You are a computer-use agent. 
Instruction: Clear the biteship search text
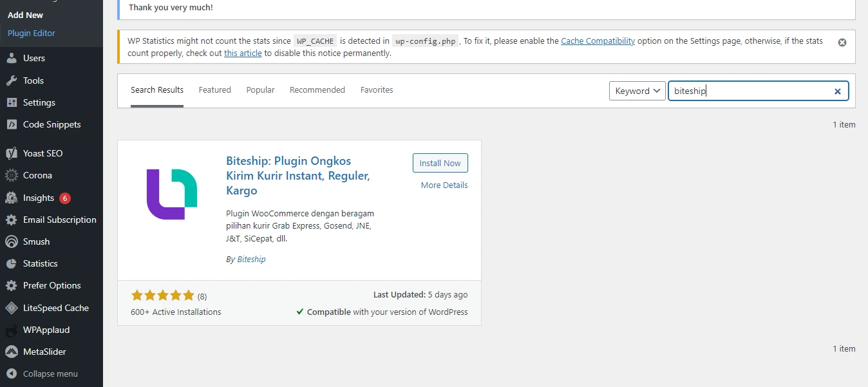click(837, 91)
